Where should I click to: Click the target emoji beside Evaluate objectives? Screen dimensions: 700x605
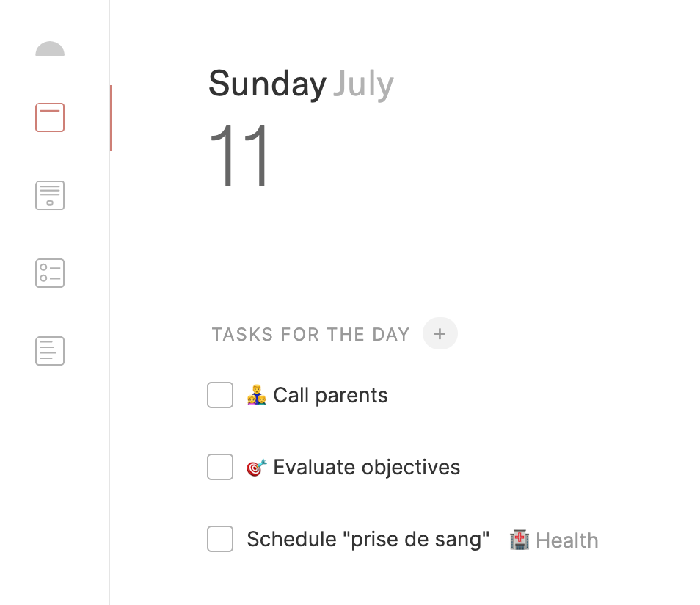[256, 468]
